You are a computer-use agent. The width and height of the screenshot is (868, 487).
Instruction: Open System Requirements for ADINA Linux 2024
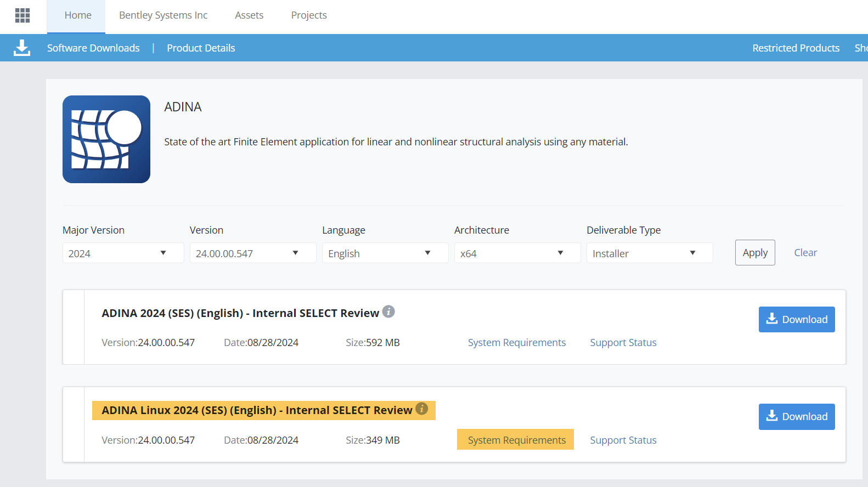pos(517,440)
